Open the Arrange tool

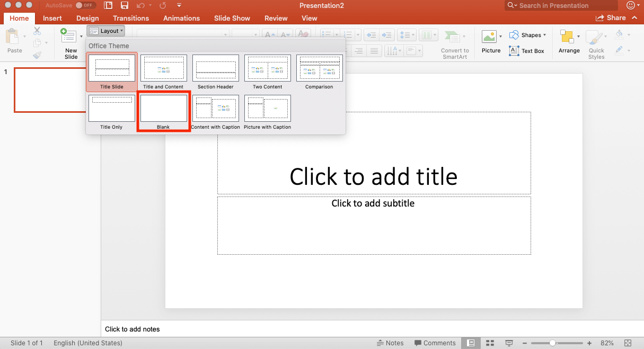click(569, 42)
